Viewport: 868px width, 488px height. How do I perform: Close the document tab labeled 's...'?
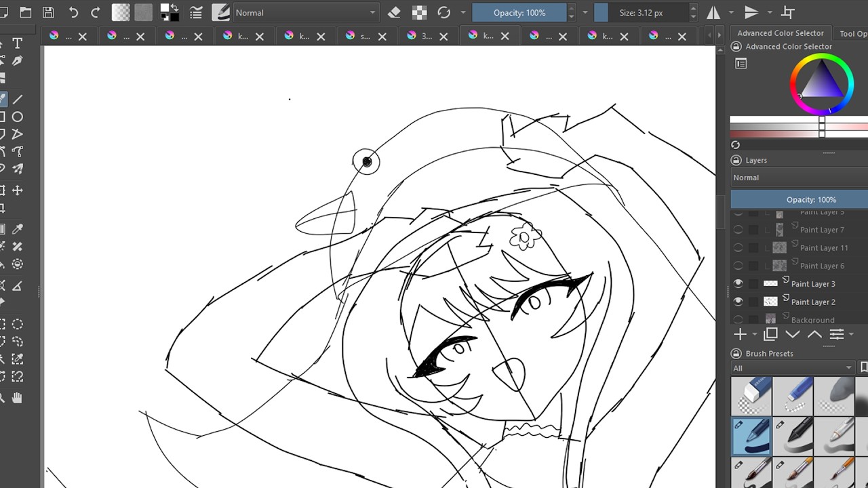[381, 37]
